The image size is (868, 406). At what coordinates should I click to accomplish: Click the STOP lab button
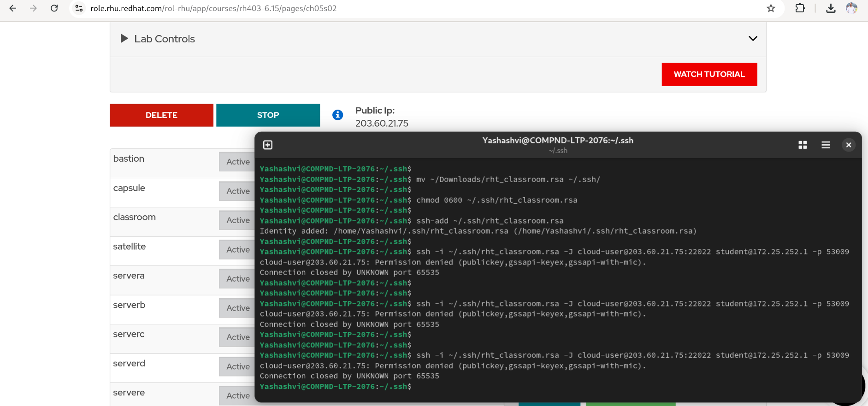(x=268, y=115)
